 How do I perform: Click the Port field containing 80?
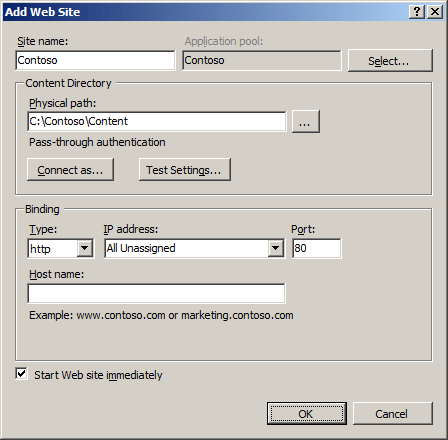point(317,248)
